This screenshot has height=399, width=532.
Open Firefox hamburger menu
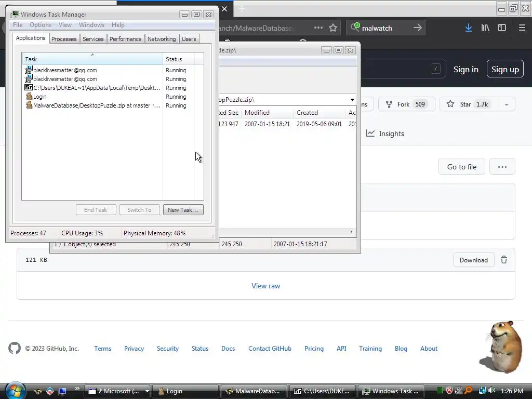point(522,28)
